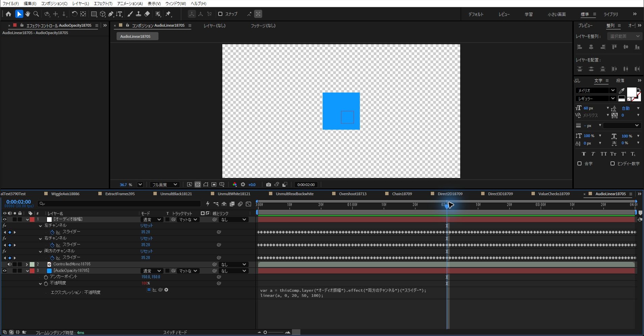Hide the AudioOpacity18705 layer eye icon
Viewport: 644px width, 336px height.
(5, 271)
